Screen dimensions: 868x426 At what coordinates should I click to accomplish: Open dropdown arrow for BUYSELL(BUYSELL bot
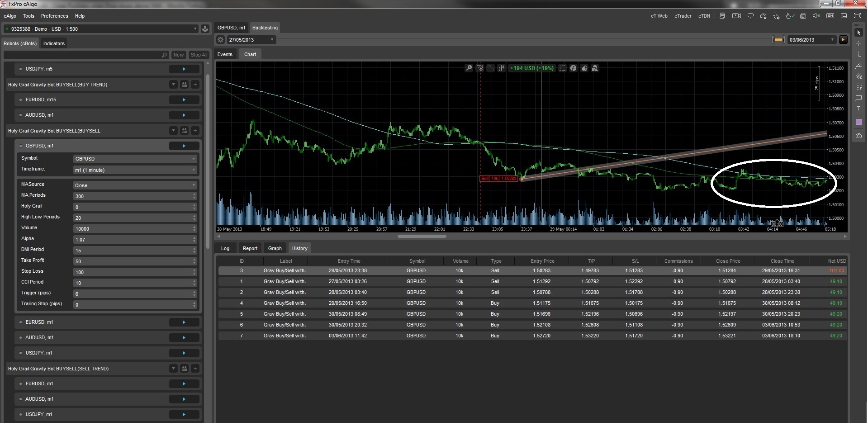tap(173, 131)
